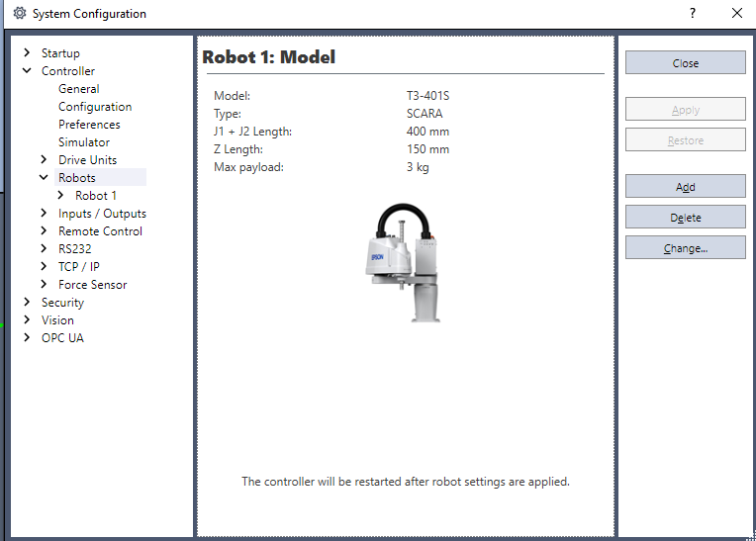Screen dimensions: 756x541
Task: Expand the Vision tree node
Action: click(x=27, y=319)
